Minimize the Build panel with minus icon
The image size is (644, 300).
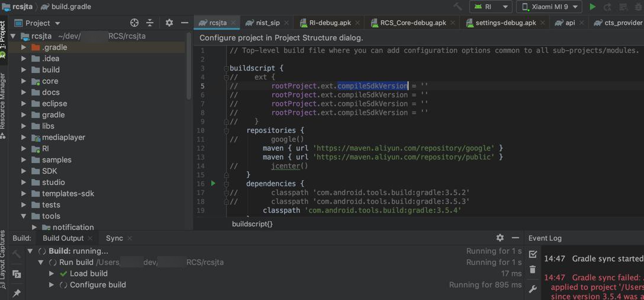point(516,238)
